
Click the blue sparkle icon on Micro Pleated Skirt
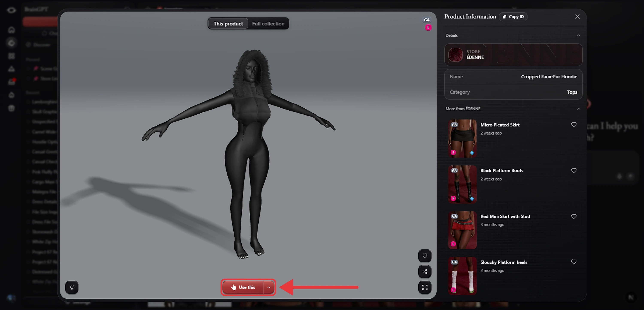click(x=472, y=153)
